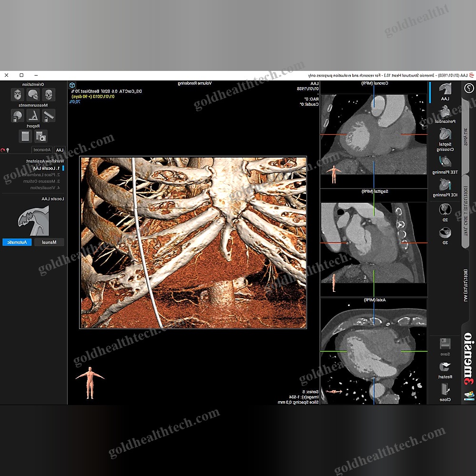Click the 3D rib cage volume rendering
The width and height of the screenshot is (476, 476).
point(193,242)
